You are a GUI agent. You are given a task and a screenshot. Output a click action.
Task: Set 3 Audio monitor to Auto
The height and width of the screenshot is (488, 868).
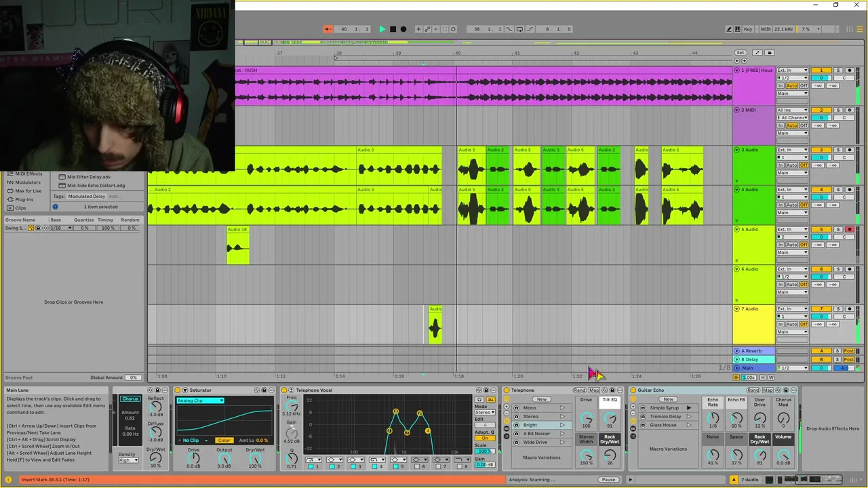(793, 165)
